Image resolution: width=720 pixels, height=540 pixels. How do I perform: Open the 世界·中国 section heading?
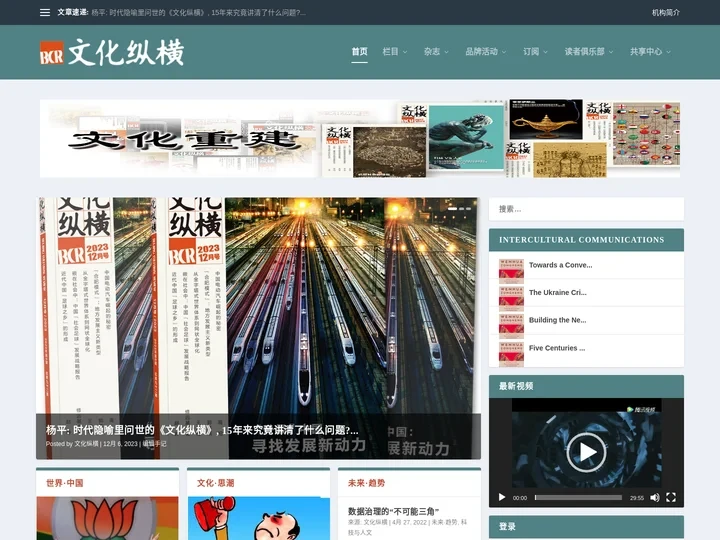click(65, 483)
